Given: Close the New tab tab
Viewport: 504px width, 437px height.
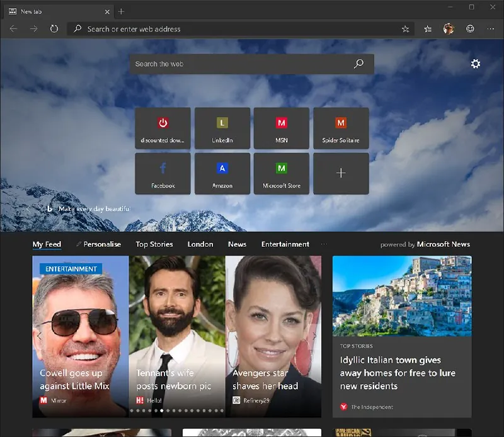Looking at the screenshot, I should [x=107, y=12].
